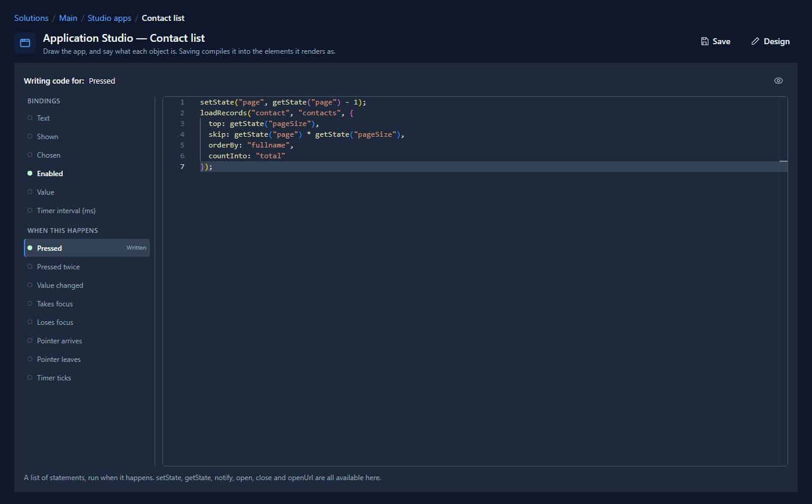Select the Pressed event
This screenshot has width=812, height=504.
(x=87, y=248)
